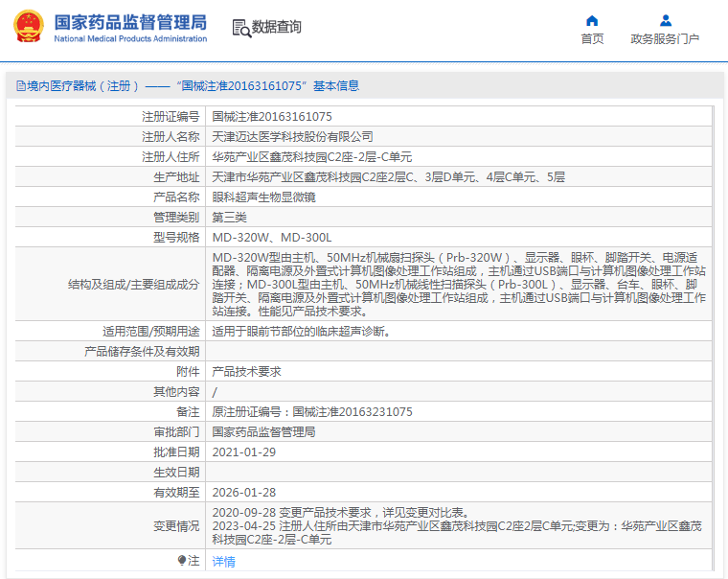
Task: Click registrant address 华苑产业区鑫茂科技园C2座-2层-C单元
Action: (312, 157)
